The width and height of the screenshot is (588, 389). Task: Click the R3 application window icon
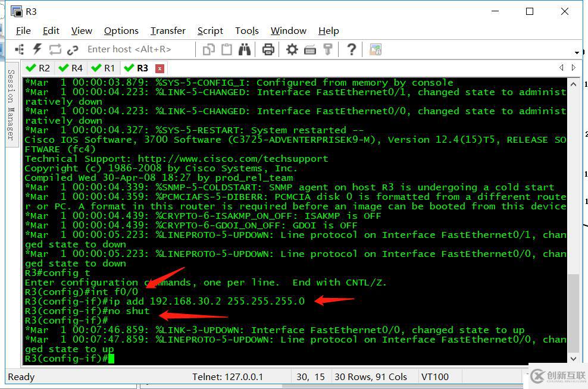(x=17, y=12)
